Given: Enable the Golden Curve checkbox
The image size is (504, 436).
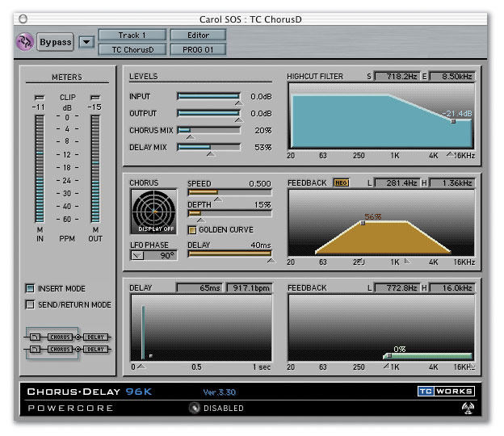Looking at the screenshot, I should coord(192,230).
